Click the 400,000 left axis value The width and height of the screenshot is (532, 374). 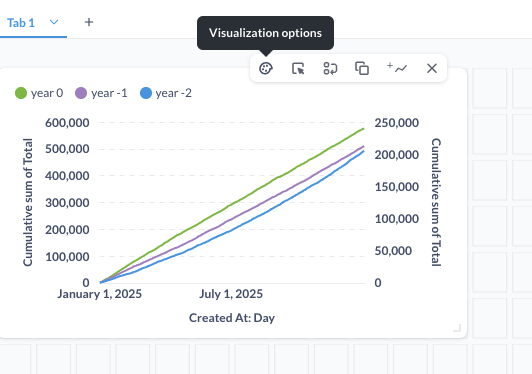tap(67, 176)
